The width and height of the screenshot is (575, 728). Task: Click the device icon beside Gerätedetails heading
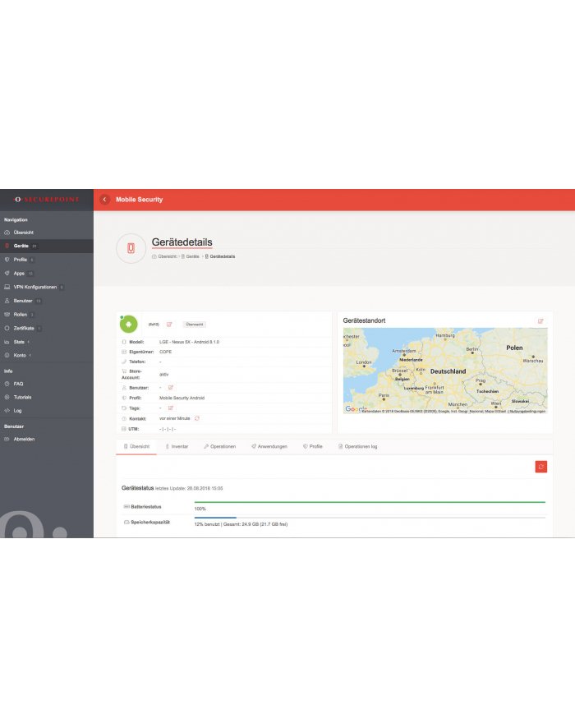131,248
